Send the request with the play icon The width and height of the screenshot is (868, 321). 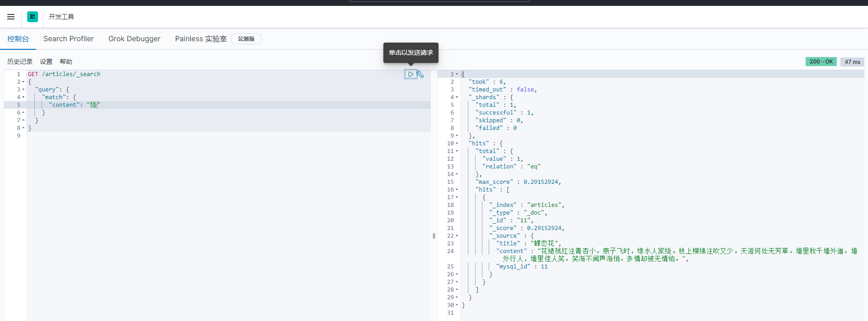click(x=410, y=74)
